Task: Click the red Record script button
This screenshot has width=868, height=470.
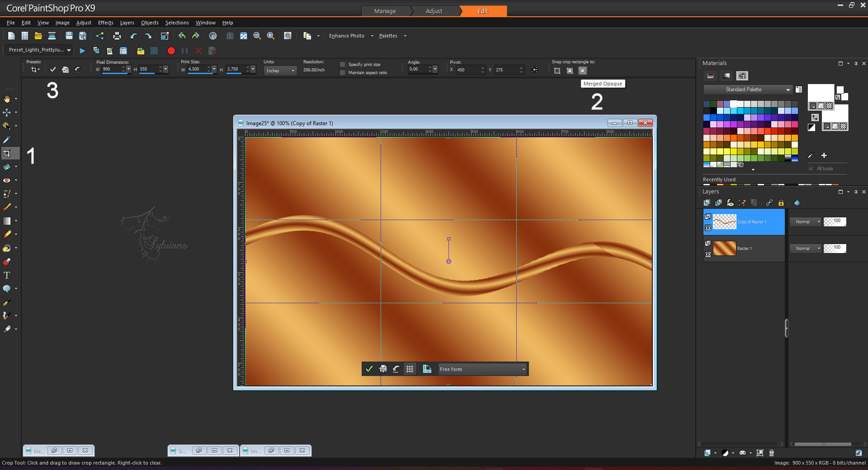Action: [x=171, y=51]
